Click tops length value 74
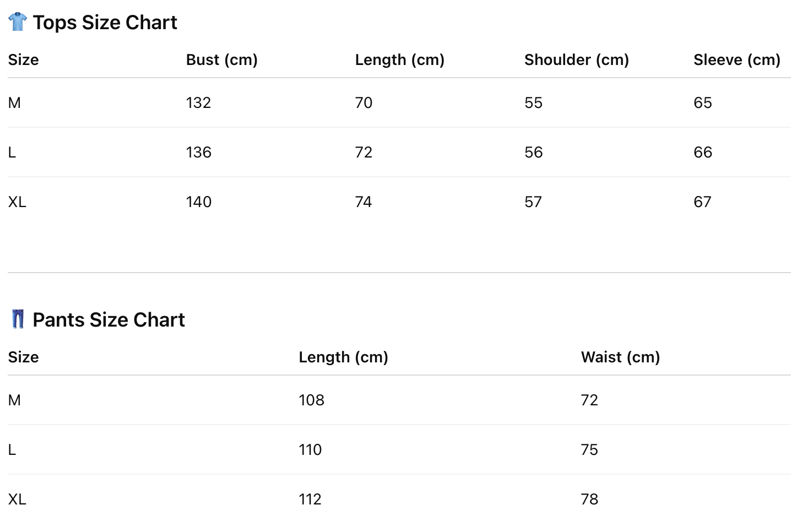 click(x=364, y=202)
